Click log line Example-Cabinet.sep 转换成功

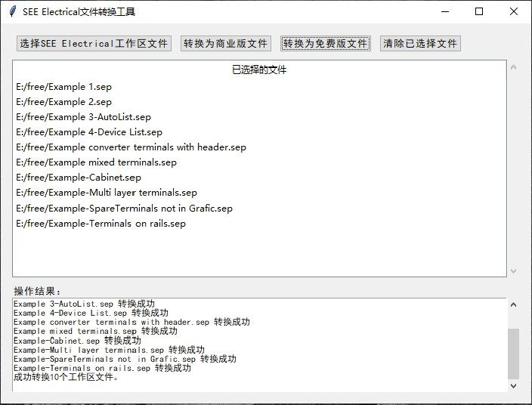coord(77,341)
